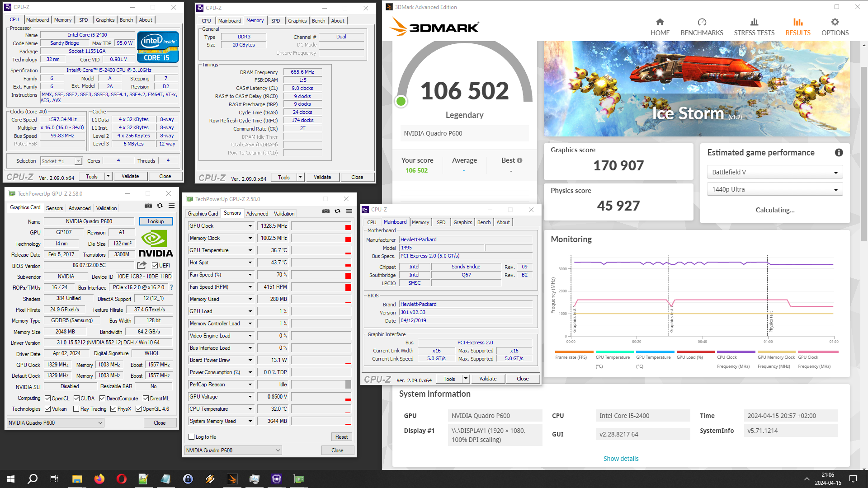
Task: Click Close in GPU-Z Graphics Card window
Action: 160,423
